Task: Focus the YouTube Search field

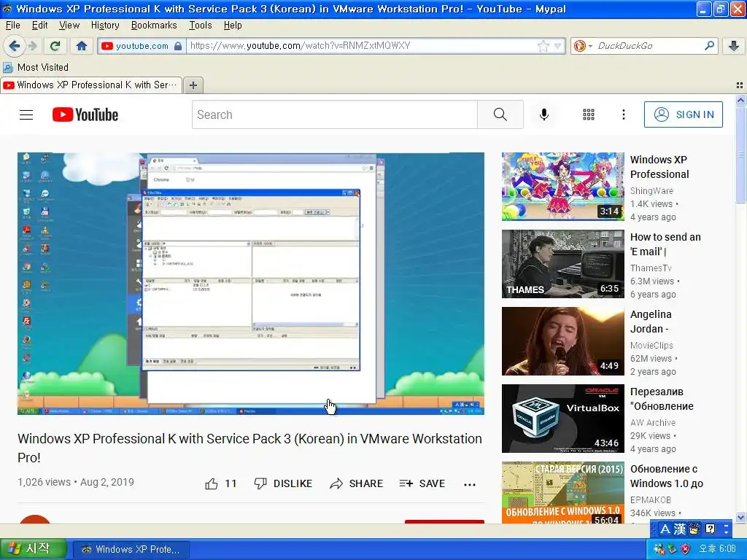Action: click(x=334, y=114)
